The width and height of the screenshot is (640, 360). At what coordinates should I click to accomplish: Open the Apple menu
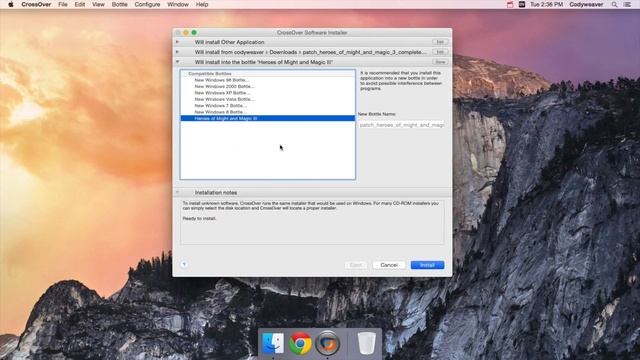point(11,4)
